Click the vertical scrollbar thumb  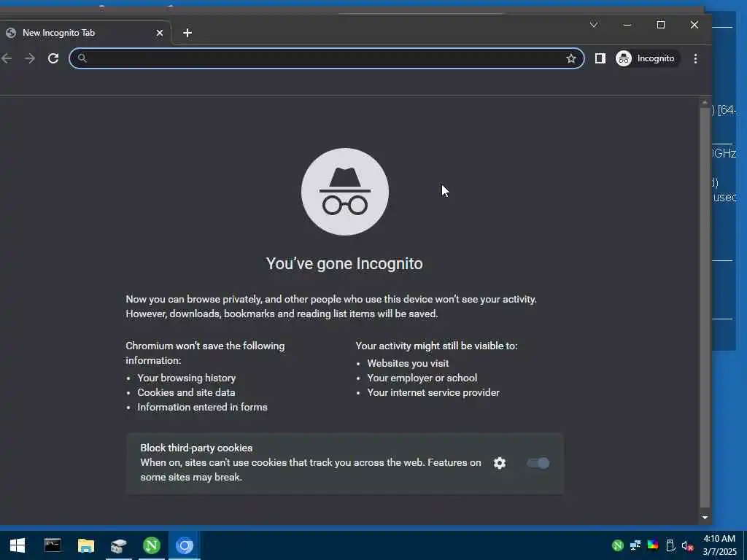(705, 308)
